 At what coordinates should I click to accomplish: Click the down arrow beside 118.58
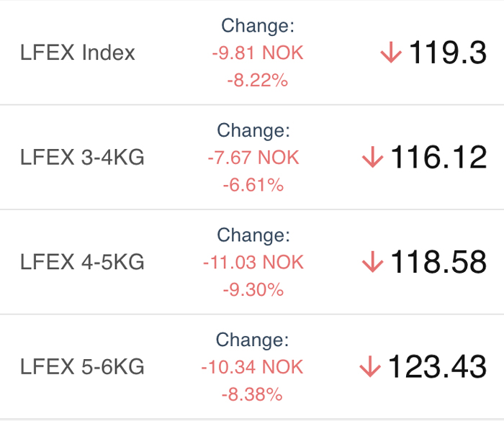coord(372,262)
